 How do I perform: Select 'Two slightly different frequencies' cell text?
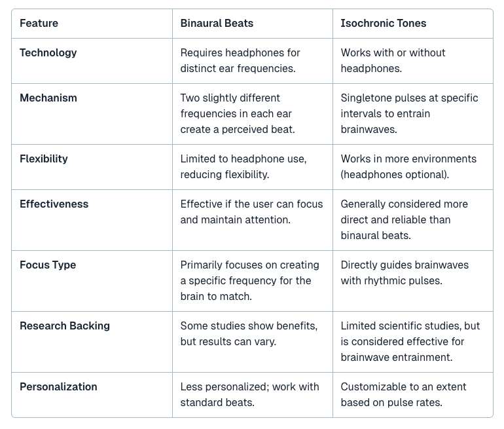point(238,113)
